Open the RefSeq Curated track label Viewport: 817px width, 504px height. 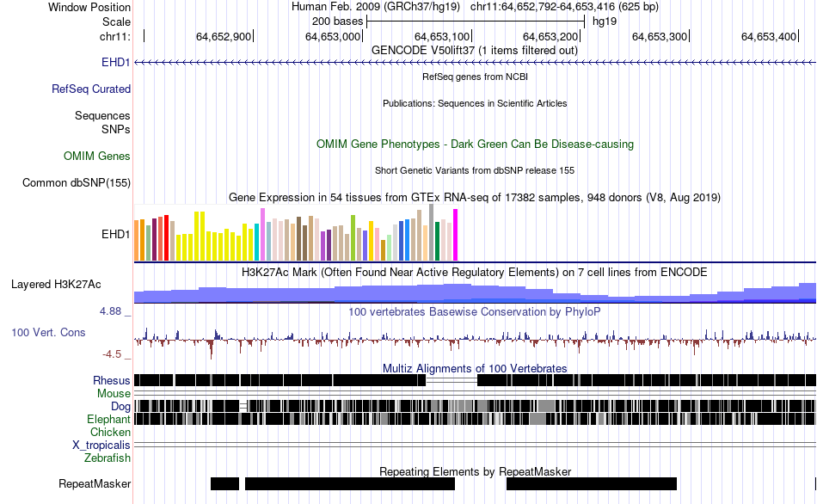(91, 89)
